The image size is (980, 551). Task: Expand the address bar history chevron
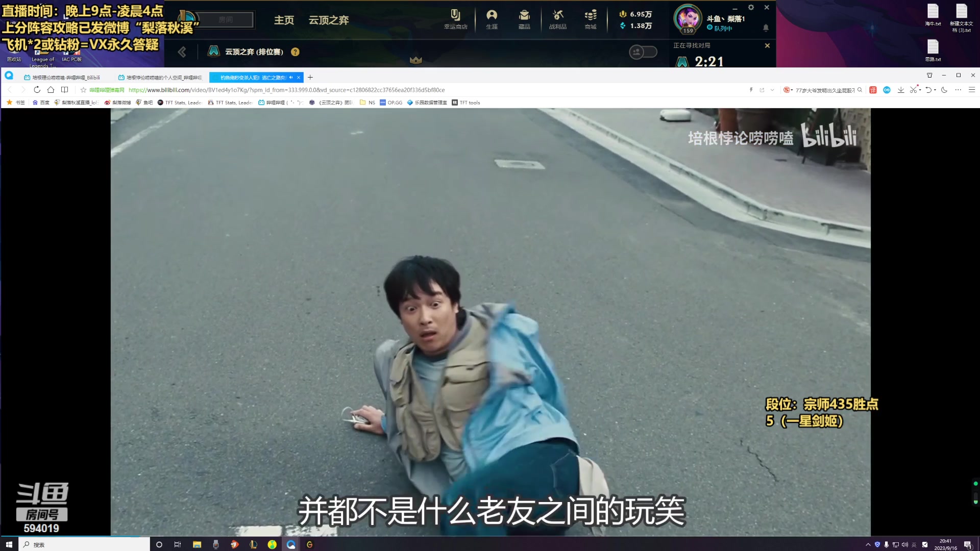(x=772, y=90)
